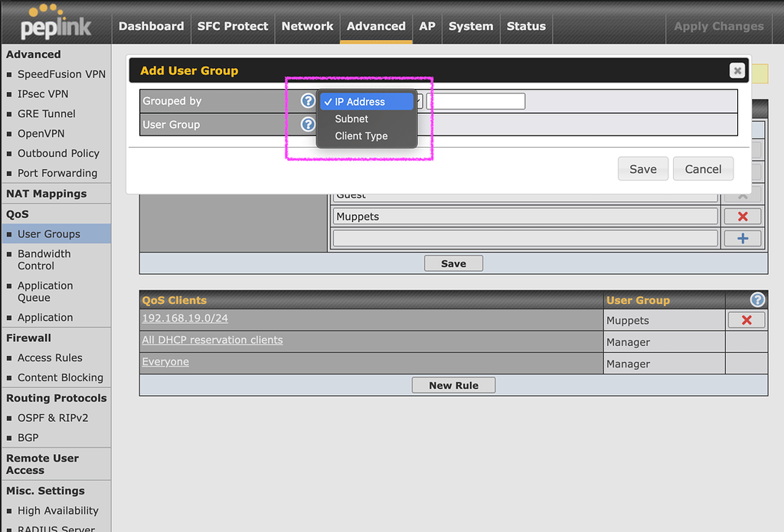Add a new user group with the plus icon
Screen dimensions: 784x532
point(742,238)
